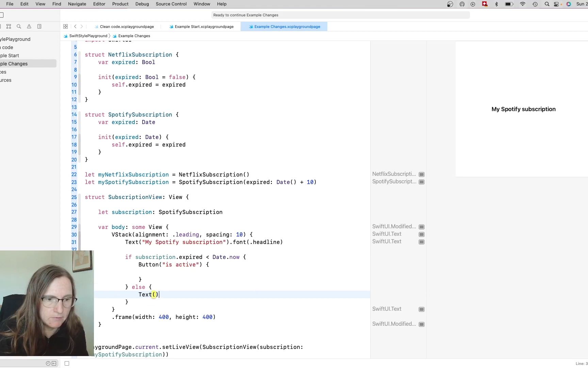Open the Editor menu

tap(99, 4)
